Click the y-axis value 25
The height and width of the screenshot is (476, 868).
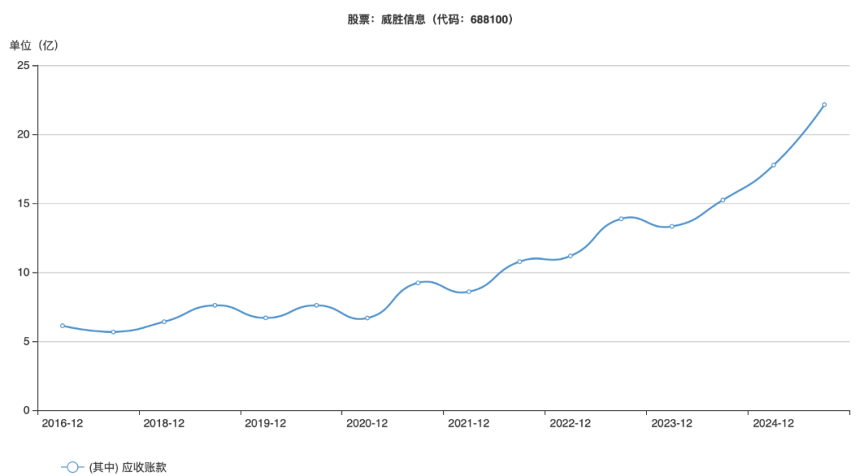click(x=23, y=65)
